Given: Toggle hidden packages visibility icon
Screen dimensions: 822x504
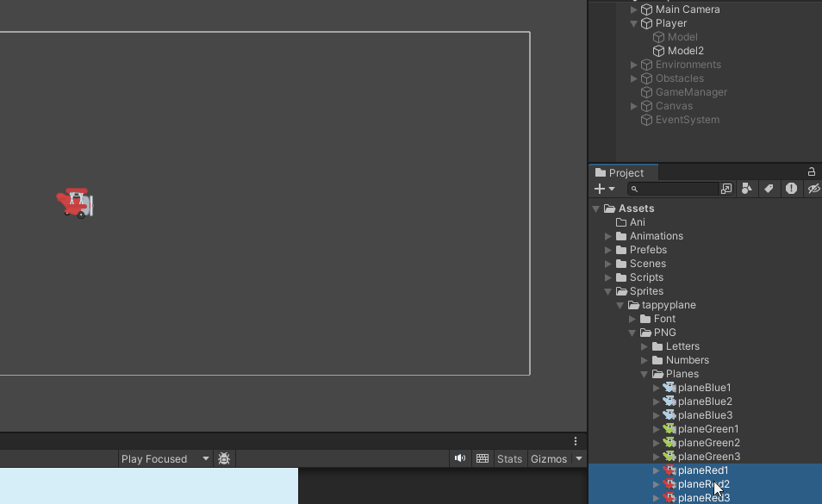Looking at the screenshot, I should tap(813, 189).
